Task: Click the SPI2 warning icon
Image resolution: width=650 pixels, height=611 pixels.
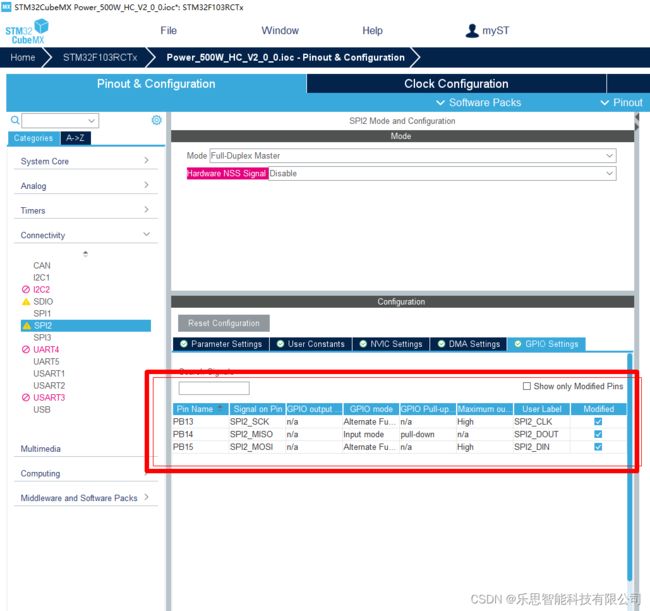Action: (x=27, y=325)
